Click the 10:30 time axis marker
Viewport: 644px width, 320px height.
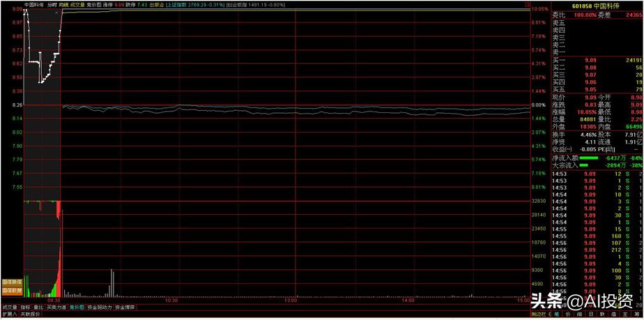click(171, 300)
